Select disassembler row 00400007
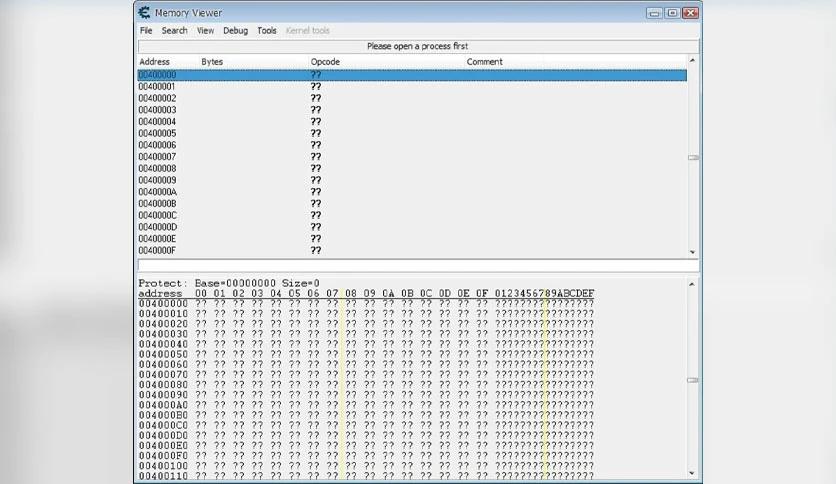 (x=412, y=157)
